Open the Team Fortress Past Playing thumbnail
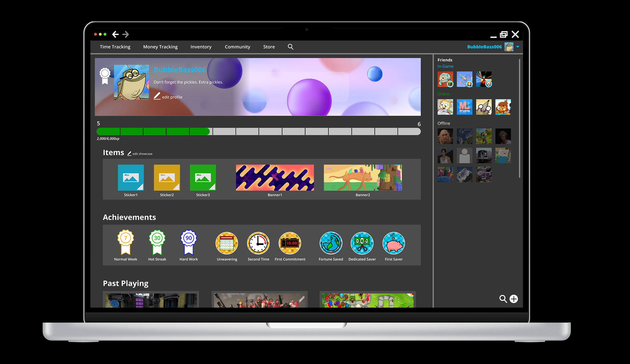 (260, 300)
